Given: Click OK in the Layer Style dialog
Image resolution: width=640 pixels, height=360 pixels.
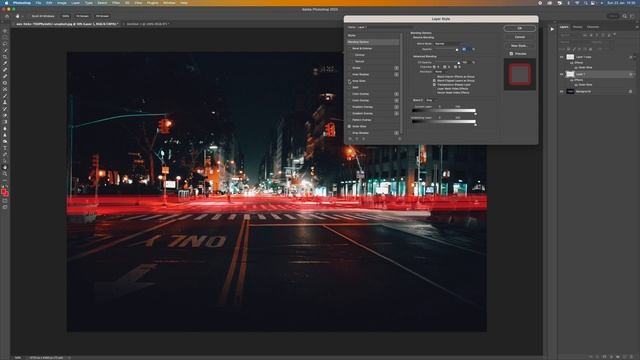Looking at the screenshot, I should [x=520, y=28].
